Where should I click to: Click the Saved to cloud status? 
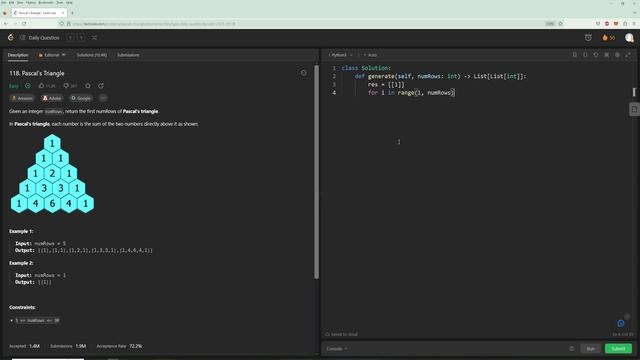[x=342, y=334]
